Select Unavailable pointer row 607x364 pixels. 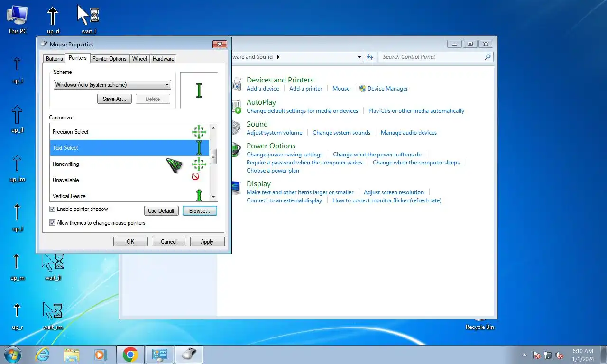tap(129, 180)
